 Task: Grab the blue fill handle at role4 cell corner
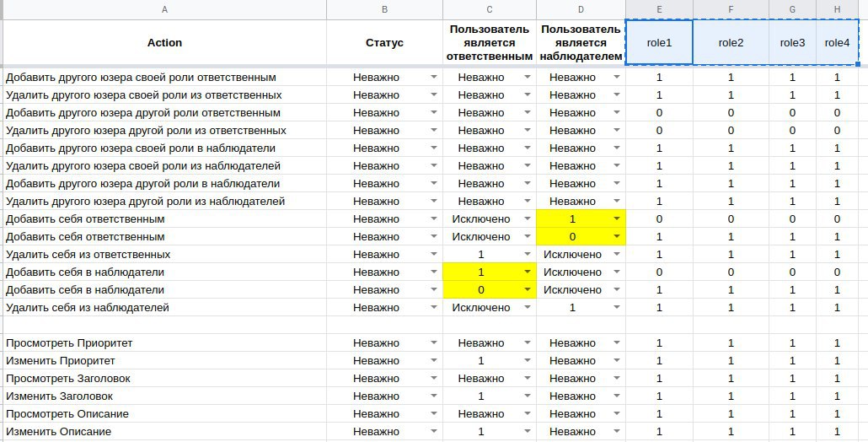pos(858,64)
